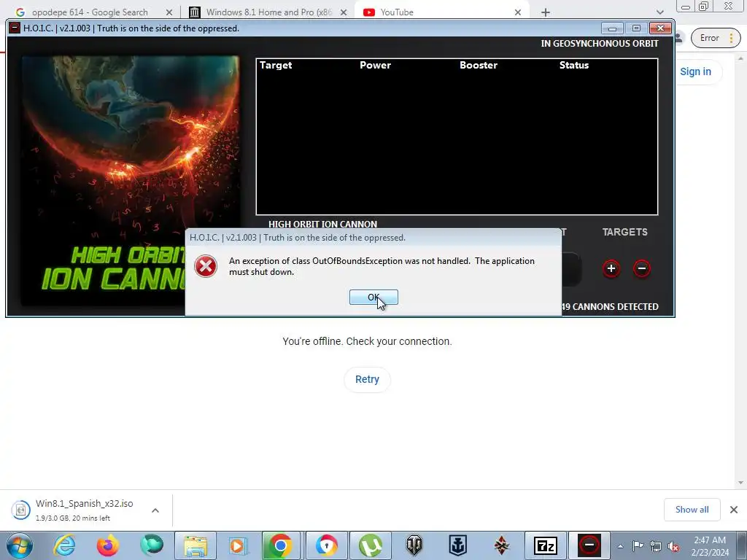Switch to HOIC in the taskbar

[589, 545]
